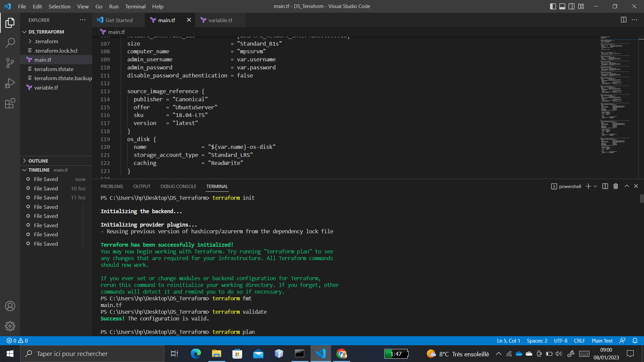Kill the terminal using the trash icon
The height and width of the screenshot is (362, 644).
tap(615, 186)
